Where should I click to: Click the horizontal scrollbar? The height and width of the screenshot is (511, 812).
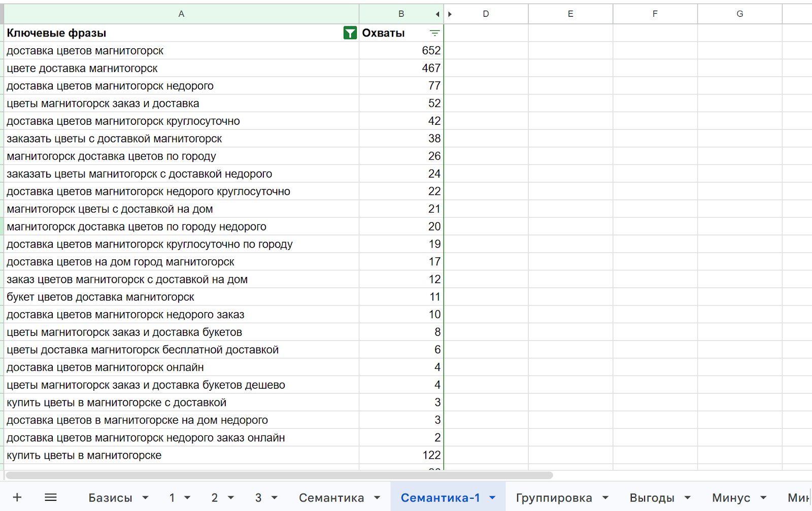coord(279,475)
